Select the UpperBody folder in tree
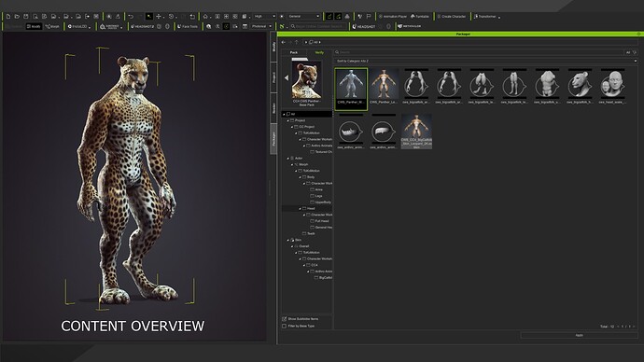Screen dimensions: 644x362 pos(321,202)
